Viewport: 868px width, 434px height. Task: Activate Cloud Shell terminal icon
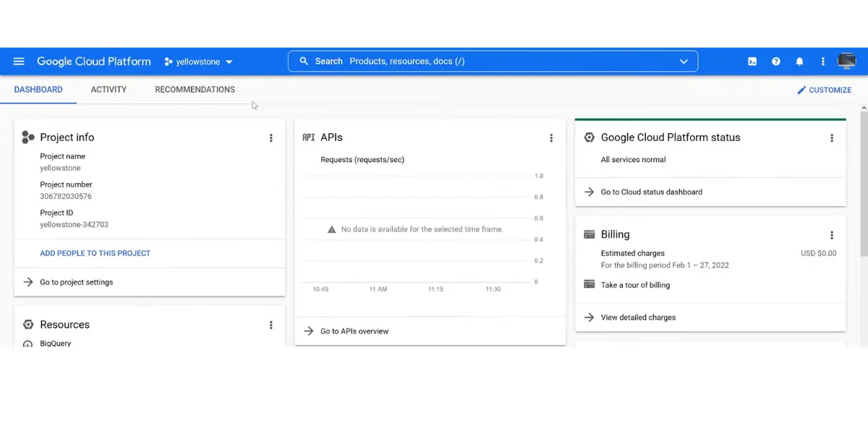pos(752,61)
